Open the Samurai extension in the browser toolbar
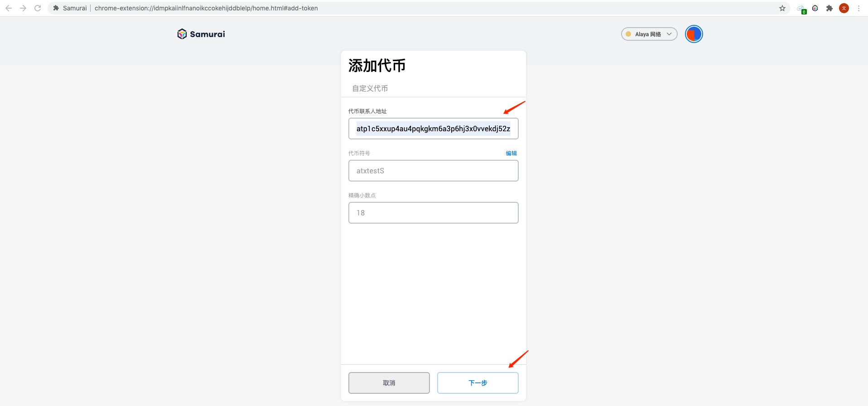 point(815,8)
